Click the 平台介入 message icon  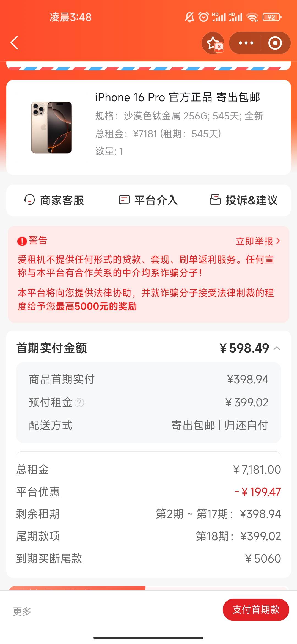tap(124, 200)
